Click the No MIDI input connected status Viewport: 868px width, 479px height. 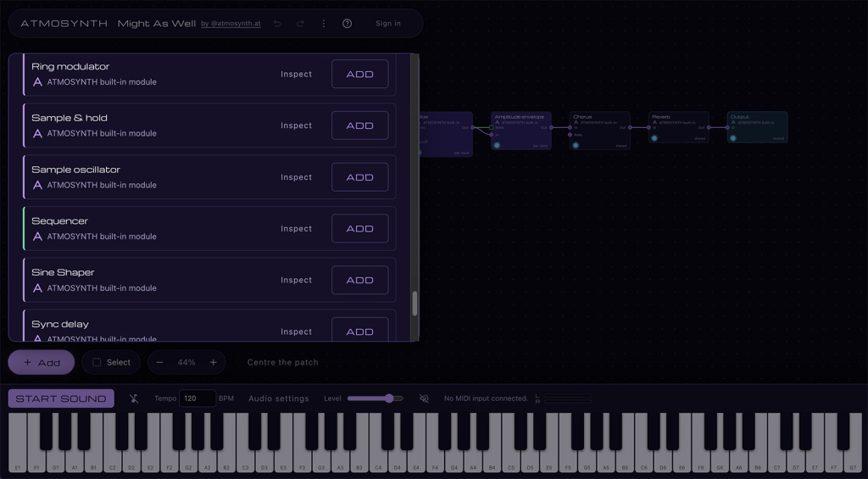486,398
